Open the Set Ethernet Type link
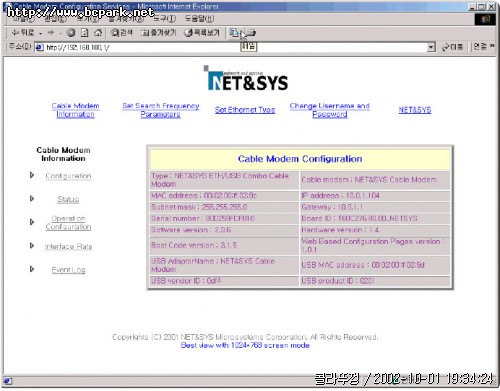Screen dimensions: 500x391 (x=245, y=110)
